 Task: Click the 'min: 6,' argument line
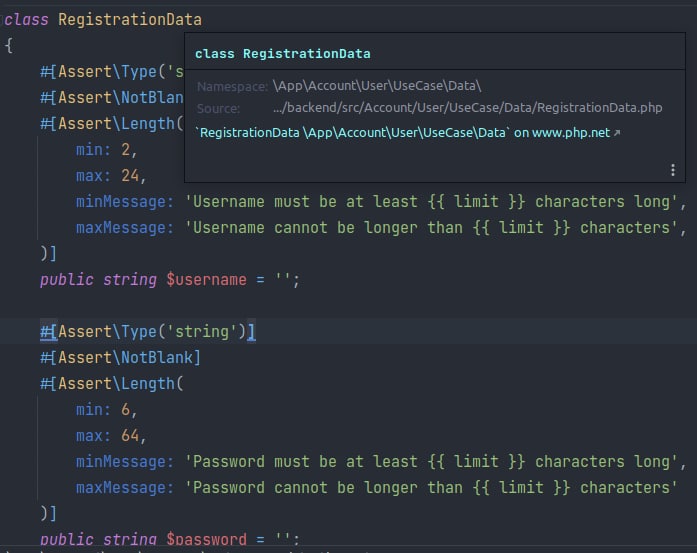[107, 409]
